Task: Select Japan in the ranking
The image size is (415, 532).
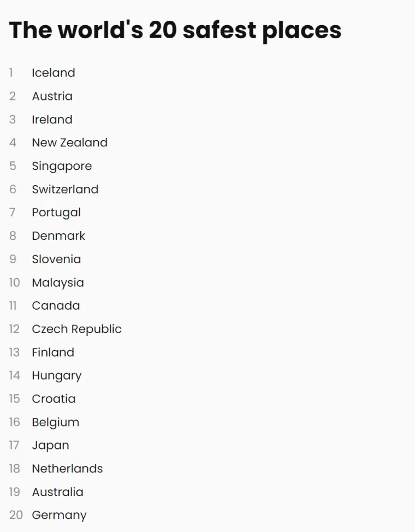Action: point(50,446)
